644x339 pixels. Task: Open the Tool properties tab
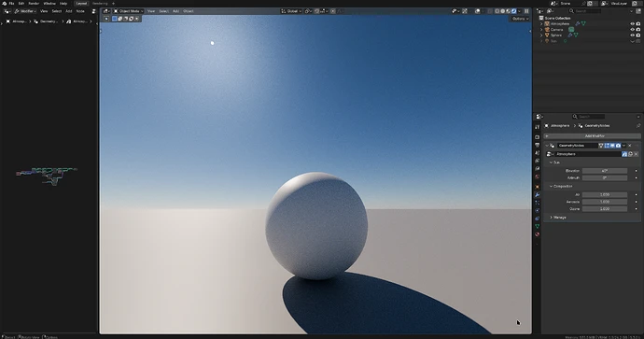point(538,127)
